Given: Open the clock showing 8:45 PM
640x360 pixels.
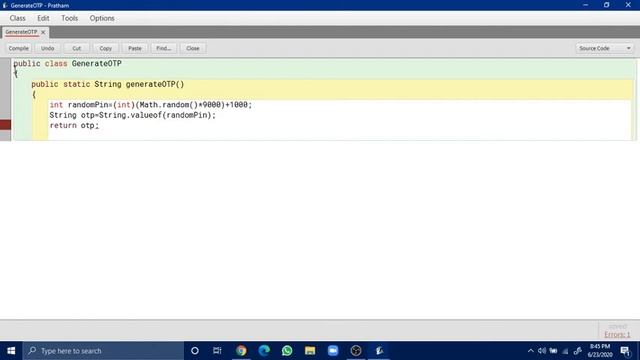Looking at the screenshot, I should (600, 351).
